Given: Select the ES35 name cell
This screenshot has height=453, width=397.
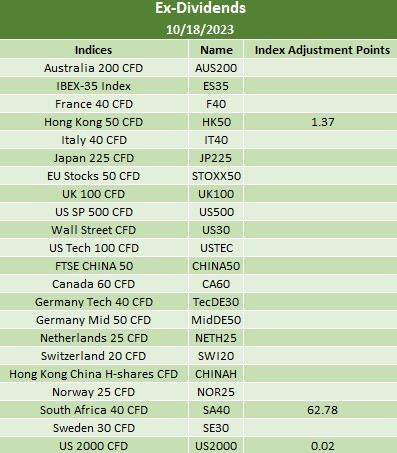Looking at the screenshot, I should [216, 86].
